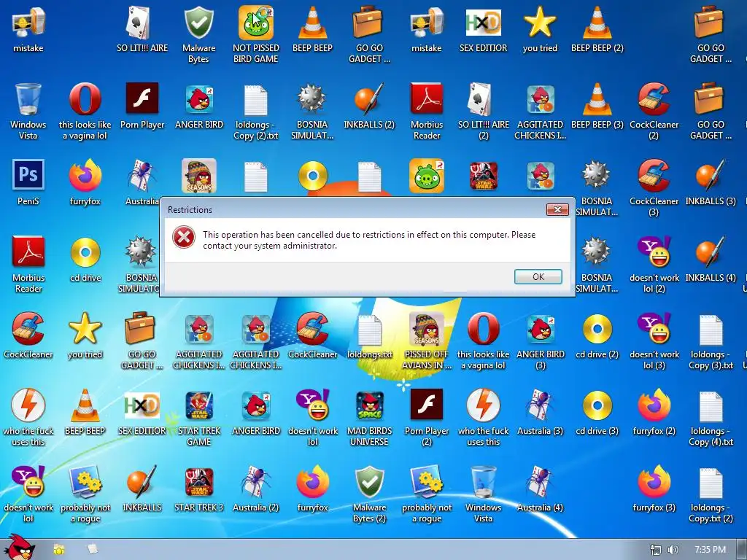Select the CockCleaner (3) icon
This screenshot has width=747, height=560.
point(654,176)
